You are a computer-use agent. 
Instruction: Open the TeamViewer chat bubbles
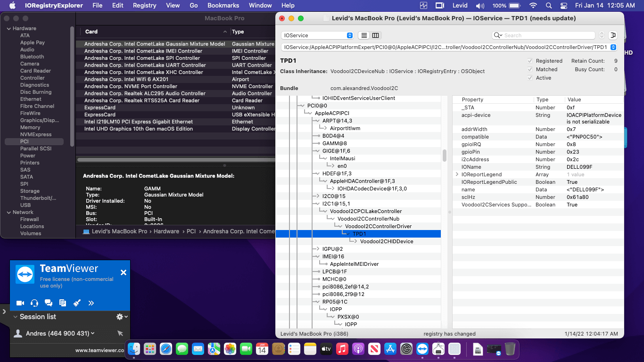tap(49, 303)
